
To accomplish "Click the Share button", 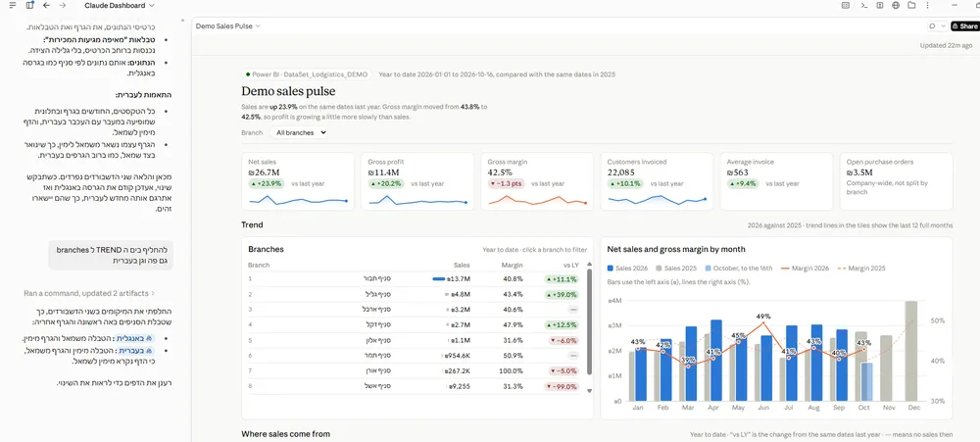I will (964, 26).
